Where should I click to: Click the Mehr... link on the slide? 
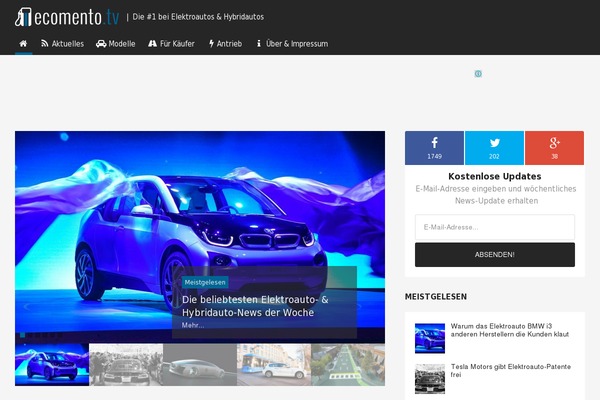[193, 325]
